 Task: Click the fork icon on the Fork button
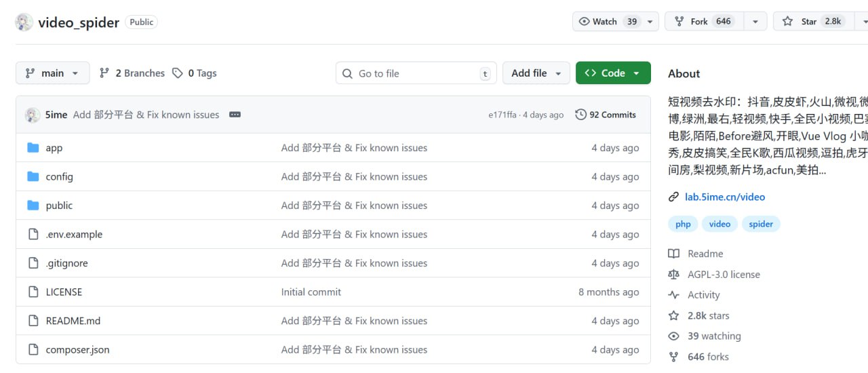tap(679, 22)
